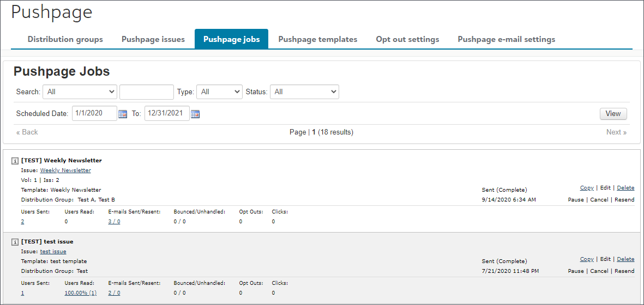Go to previous page with Back
The image size is (644, 305).
coord(27,132)
